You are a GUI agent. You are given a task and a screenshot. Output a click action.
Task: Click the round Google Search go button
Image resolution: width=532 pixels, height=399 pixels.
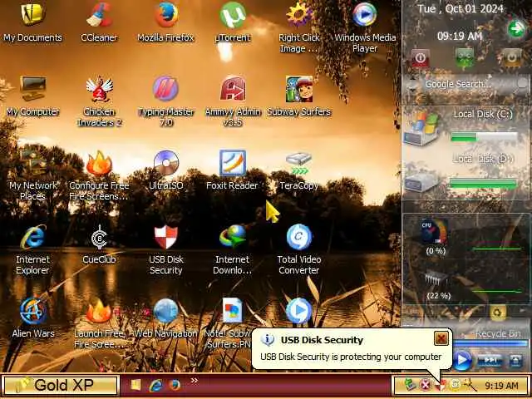click(x=523, y=83)
